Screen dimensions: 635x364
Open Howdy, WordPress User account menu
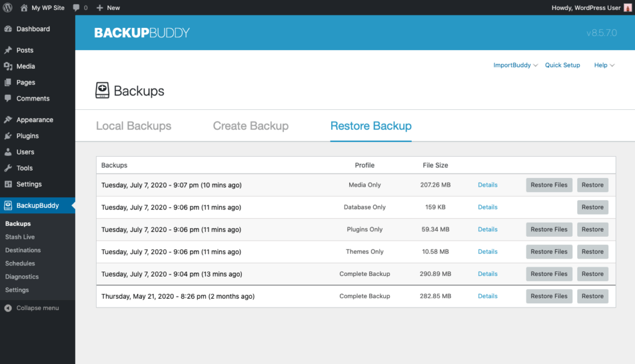(x=586, y=7)
